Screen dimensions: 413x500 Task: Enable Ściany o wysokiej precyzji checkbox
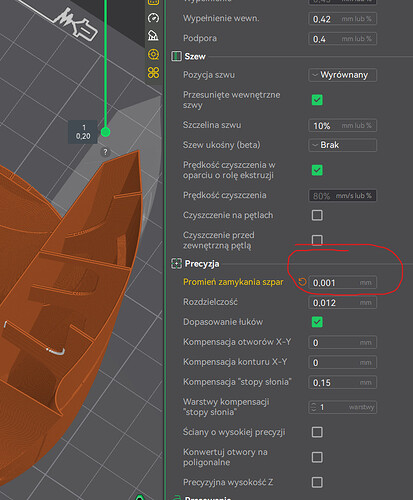click(x=317, y=432)
